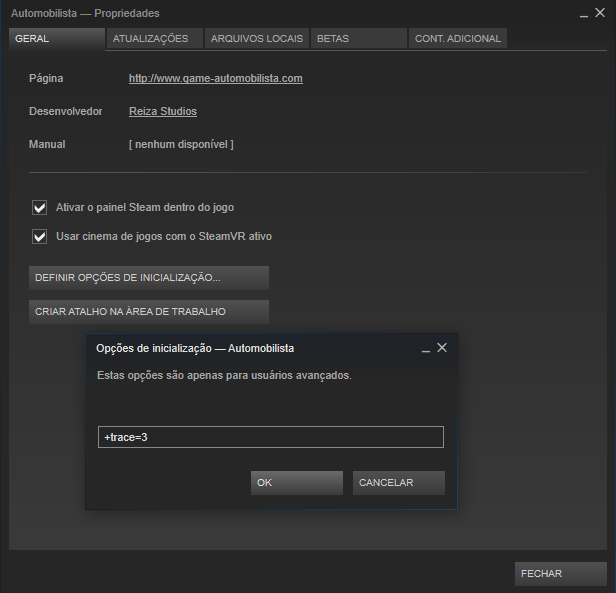Click the 'Estas opções são apenas para usuários avançados.' text
This screenshot has height=593, width=616.
pos(224,376)
